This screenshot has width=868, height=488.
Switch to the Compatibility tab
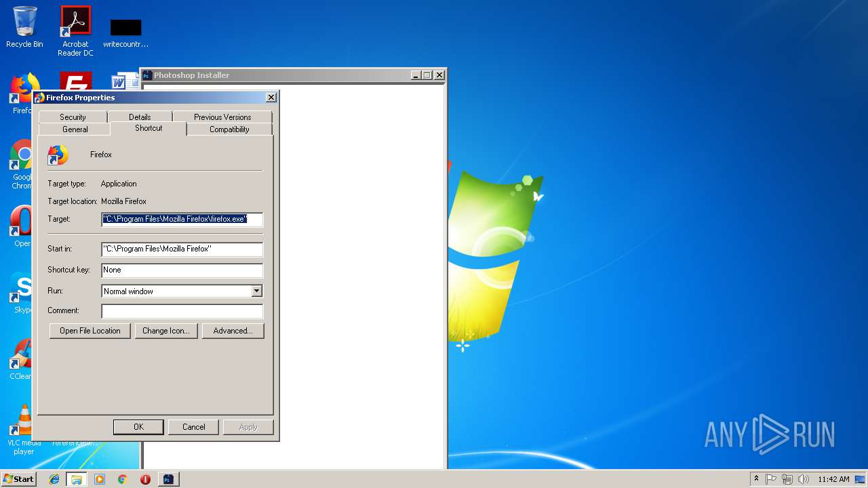[x=229, y=129]
